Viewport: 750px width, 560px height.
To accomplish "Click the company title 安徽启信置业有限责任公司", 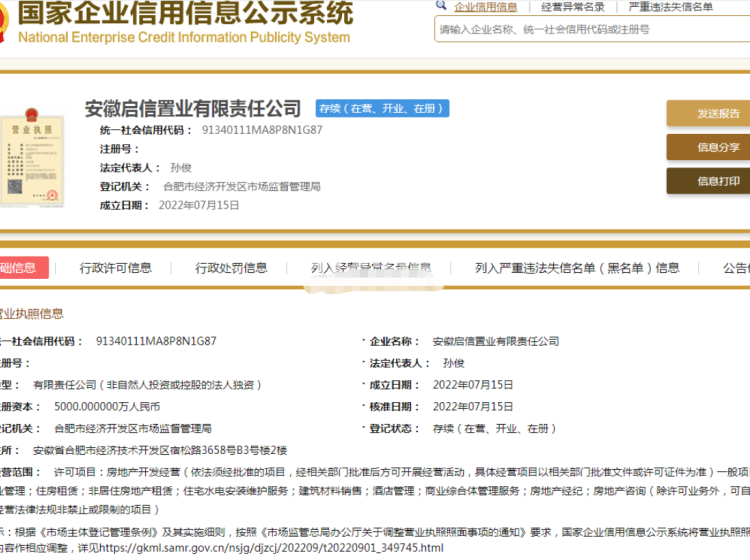I will coord(193,108).
